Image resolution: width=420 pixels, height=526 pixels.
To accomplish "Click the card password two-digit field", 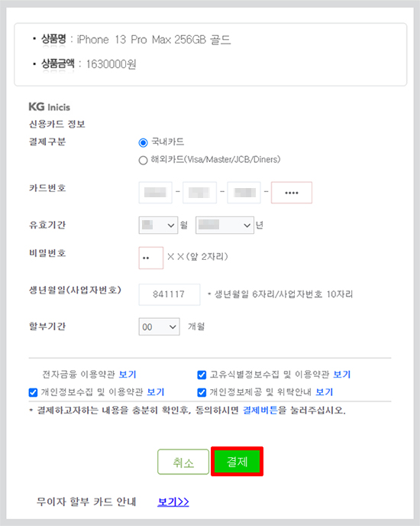I will pos(151,258).
